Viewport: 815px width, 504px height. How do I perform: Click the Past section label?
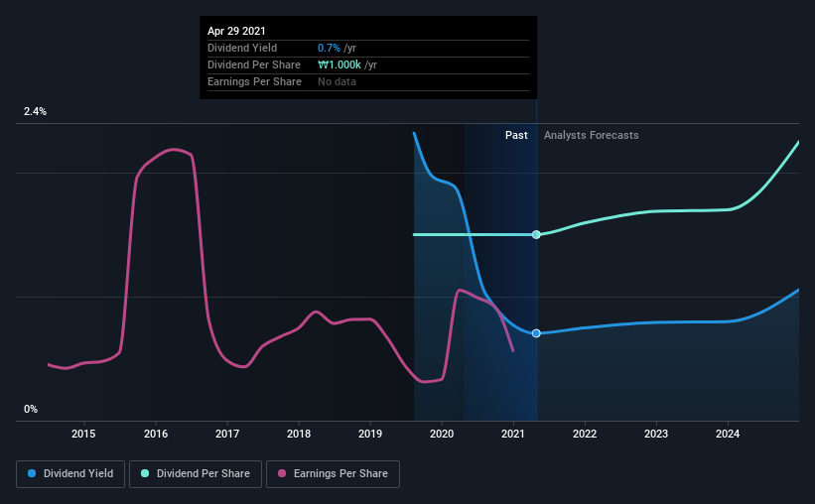[x=516, y=135]
